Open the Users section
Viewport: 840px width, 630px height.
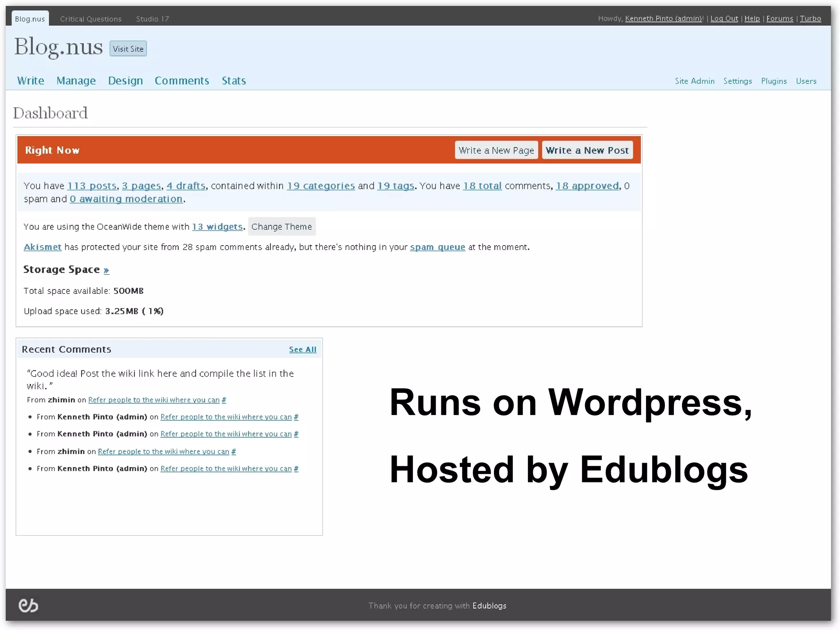click(x=806, y=81)
